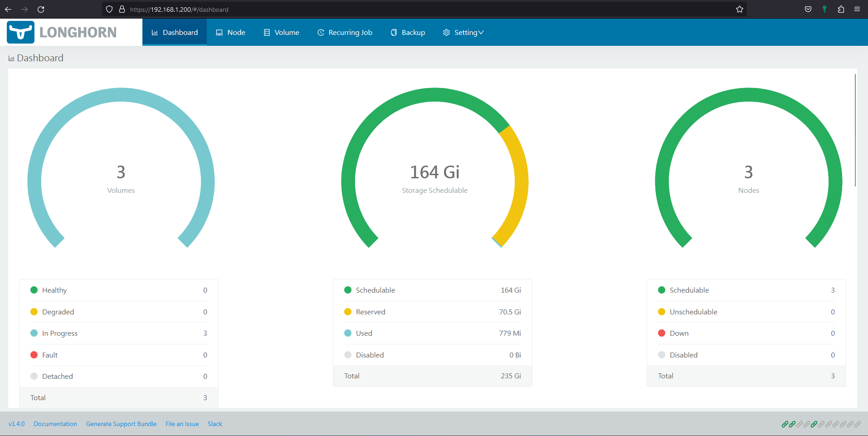Click the storage Total 235 Gi row
Screen dimensions: 868x436
(x=433, y=376)
